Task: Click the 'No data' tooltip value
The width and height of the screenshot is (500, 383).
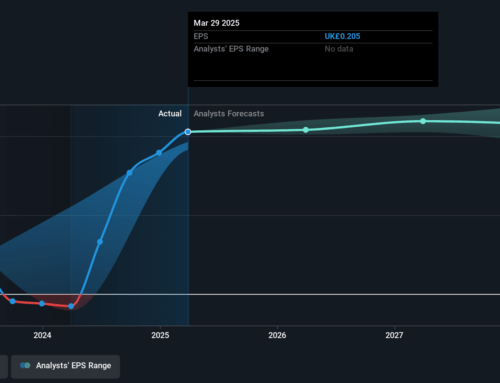Action: click(x=339, y=49)
